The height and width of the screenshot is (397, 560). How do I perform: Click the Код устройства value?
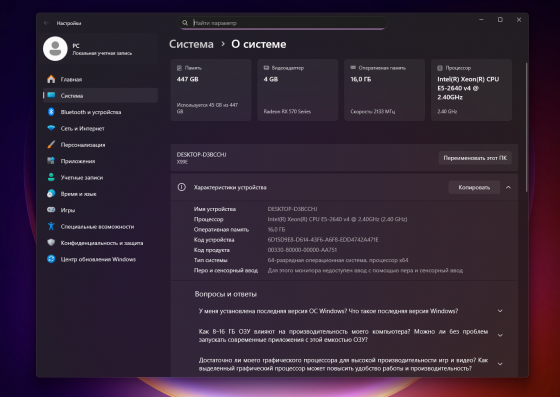click(x=323, y=240)
